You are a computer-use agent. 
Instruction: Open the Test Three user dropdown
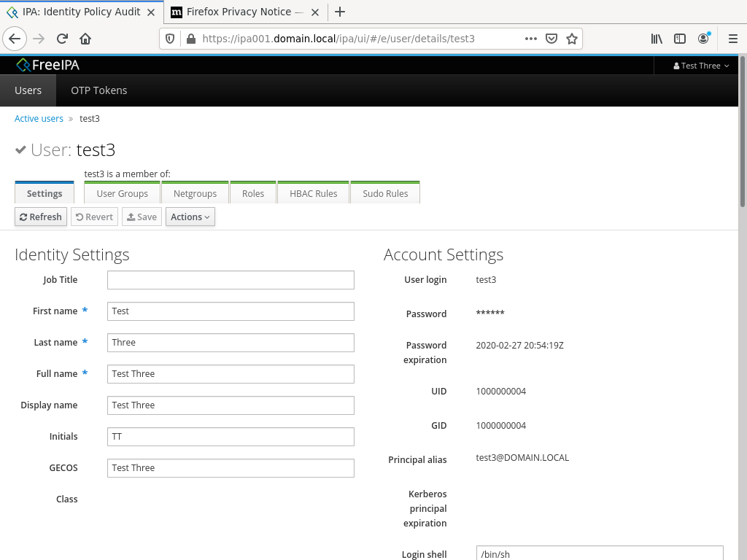click(x=701, y=66)
